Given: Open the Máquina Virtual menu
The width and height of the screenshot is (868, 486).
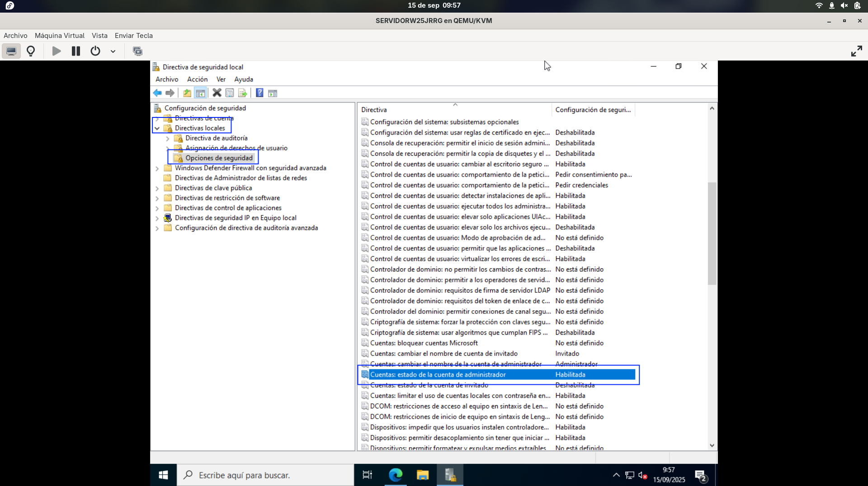Looking at the screenshot, I should pos(60,35).
